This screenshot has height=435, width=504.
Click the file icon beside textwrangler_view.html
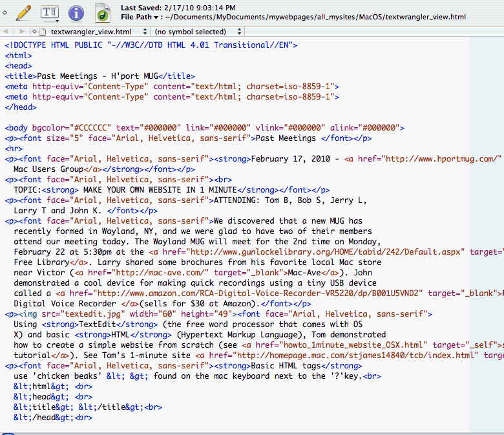43,31
